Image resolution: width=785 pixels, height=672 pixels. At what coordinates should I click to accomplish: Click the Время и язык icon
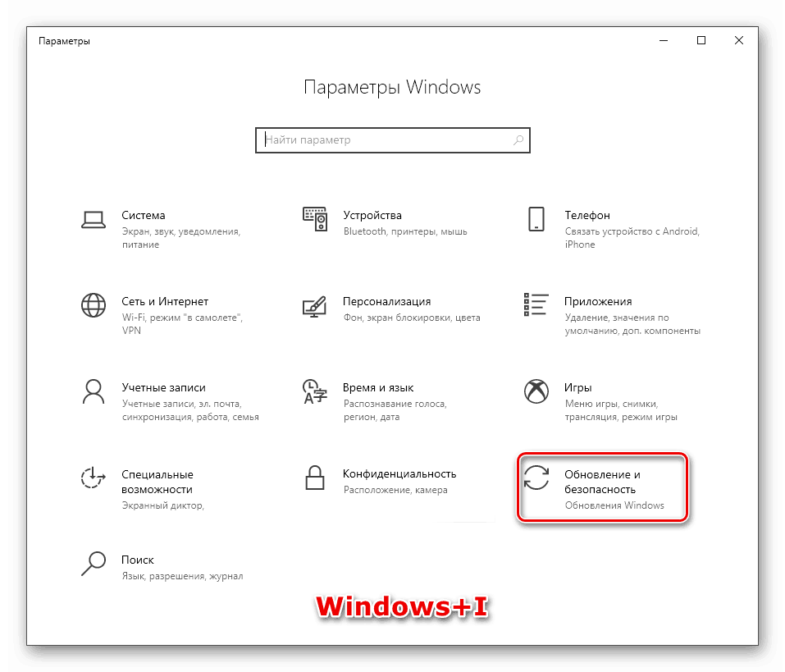pyautogui.click(x=314, y=391)
